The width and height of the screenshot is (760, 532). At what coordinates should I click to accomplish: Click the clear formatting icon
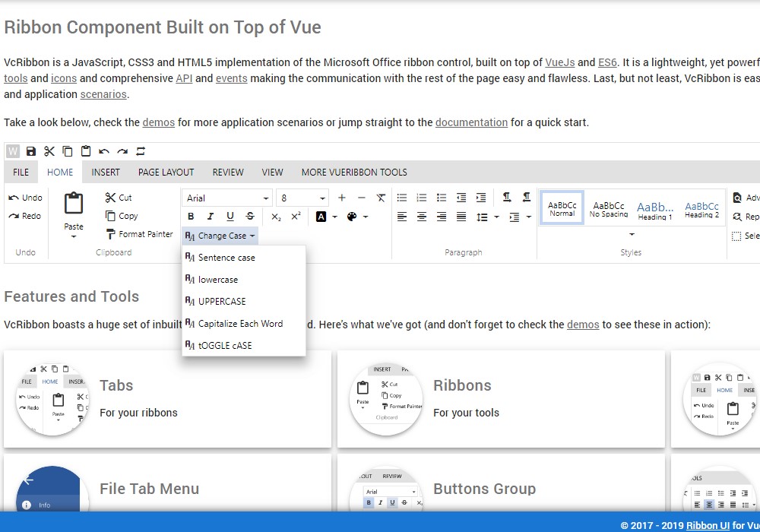381,198
